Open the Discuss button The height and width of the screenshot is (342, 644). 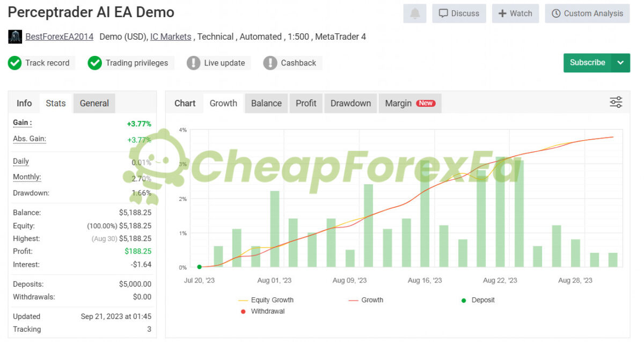[x=459, y=13]
